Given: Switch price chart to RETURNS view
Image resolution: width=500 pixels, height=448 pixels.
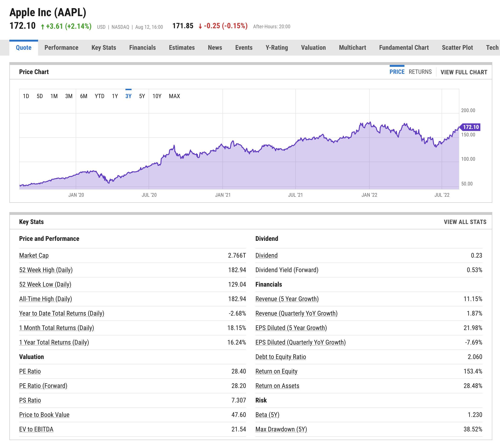Looking at the screenshot, I should 420,72.
